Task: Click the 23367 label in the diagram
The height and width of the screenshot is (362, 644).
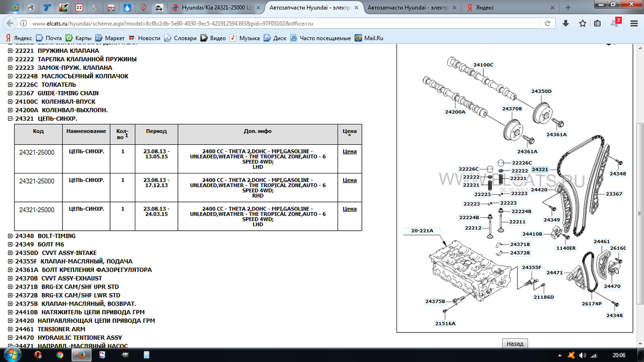Action: coord(614,194)
